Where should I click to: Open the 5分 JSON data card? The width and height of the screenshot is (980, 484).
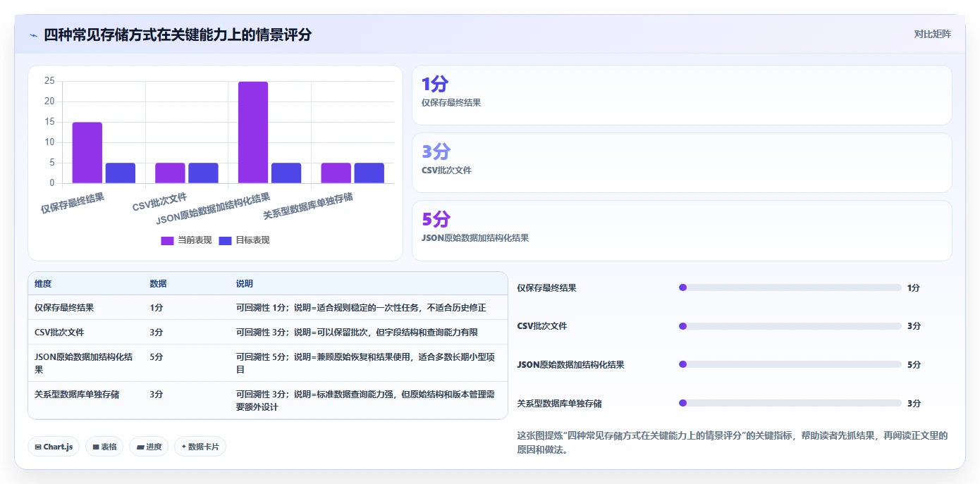click(x=682, y=230)
